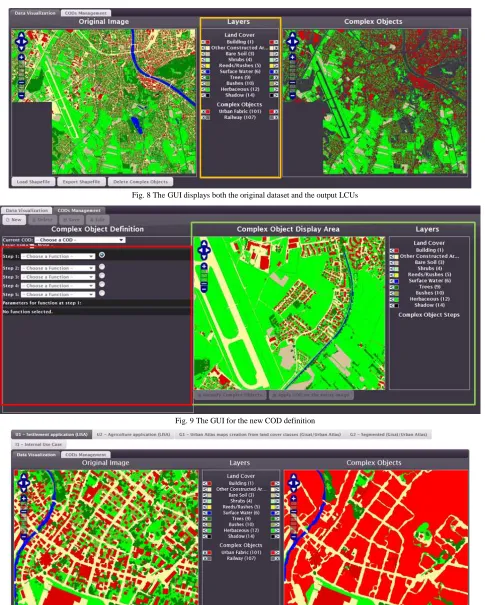Open Step 4 Choose a Function dropdown
Screen dimensions: 485x605
58,286
